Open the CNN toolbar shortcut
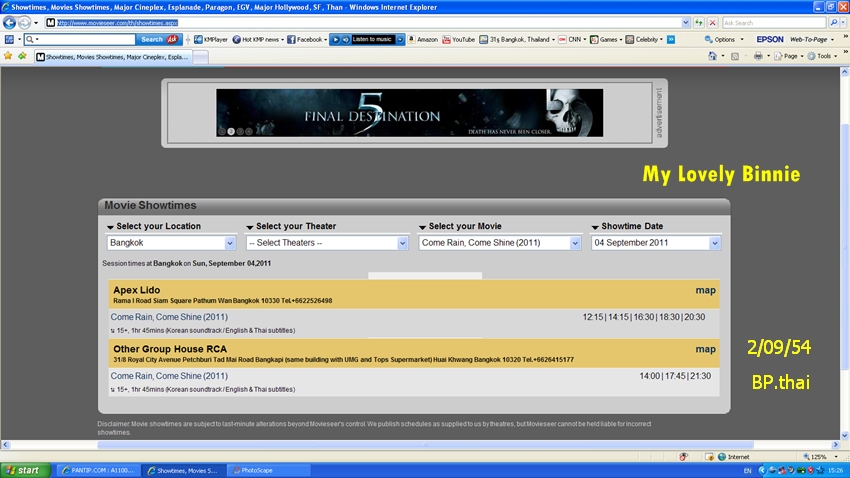The height and width of the screenshot is (478, 850). pos(570,40)
